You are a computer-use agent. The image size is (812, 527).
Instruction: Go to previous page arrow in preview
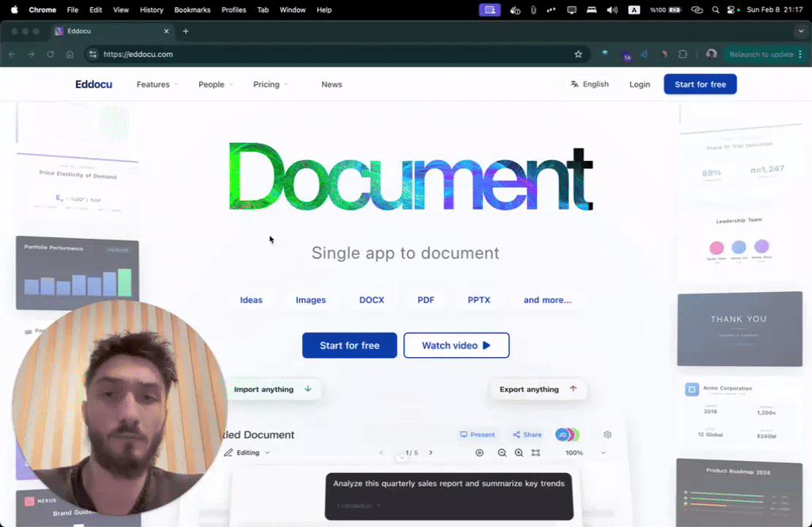381,452
